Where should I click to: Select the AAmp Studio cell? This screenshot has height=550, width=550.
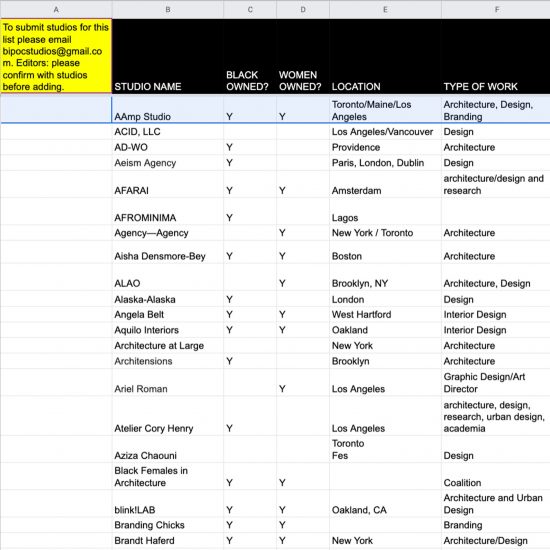(168, 109)
